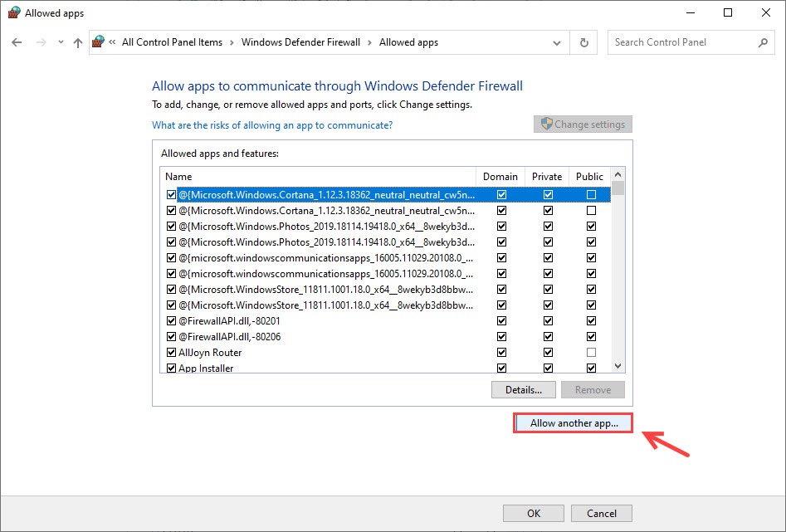Sort by the Private column header

coord(546,177)
